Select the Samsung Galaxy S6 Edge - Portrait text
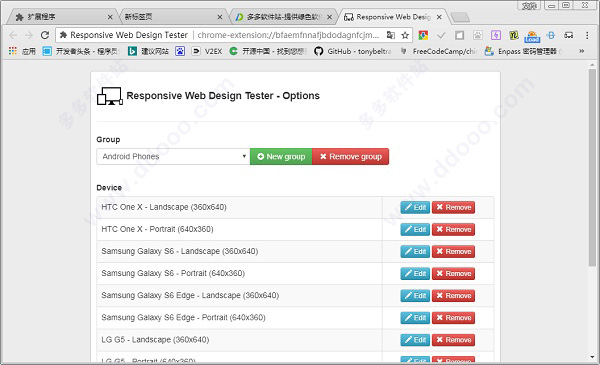The height and width of the screenshot is (365, 600). [x=183, y=318]
